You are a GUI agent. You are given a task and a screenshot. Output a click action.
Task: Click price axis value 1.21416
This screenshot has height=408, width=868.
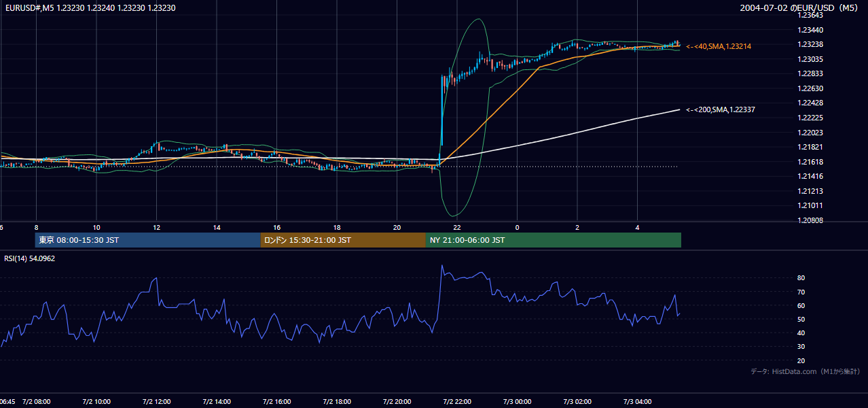tap(812, 176)
